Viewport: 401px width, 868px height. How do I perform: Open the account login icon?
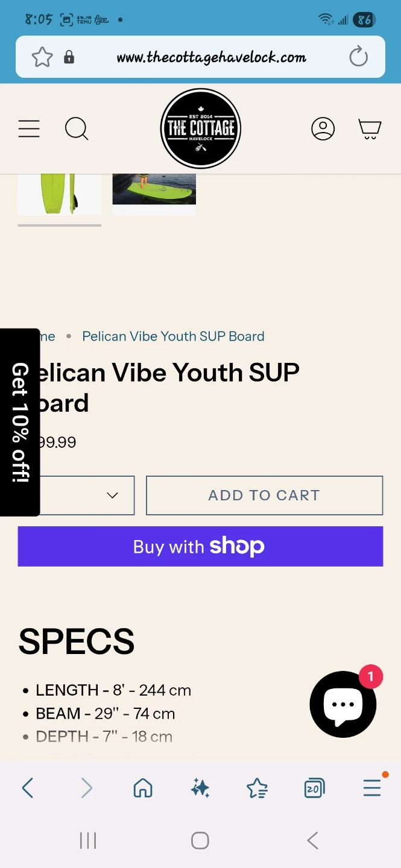(323, 128)
